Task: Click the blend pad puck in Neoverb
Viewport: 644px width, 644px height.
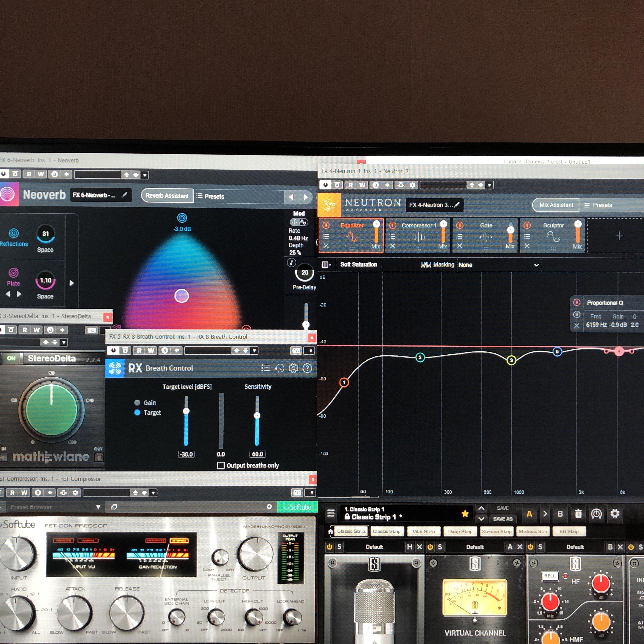Action: (182, 296)
